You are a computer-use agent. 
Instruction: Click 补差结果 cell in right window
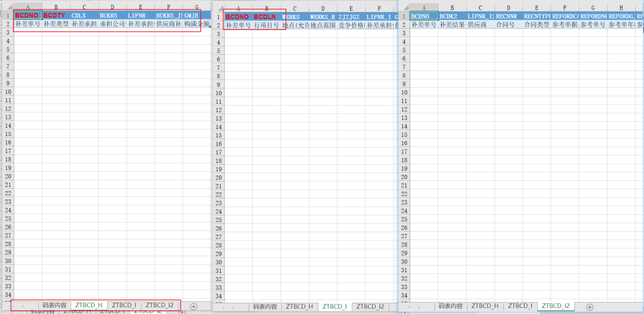click(x=452, y=24)
